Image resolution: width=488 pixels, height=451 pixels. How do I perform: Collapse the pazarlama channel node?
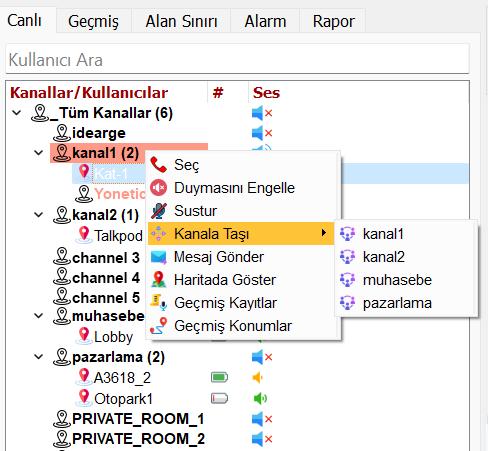point(39,357)
